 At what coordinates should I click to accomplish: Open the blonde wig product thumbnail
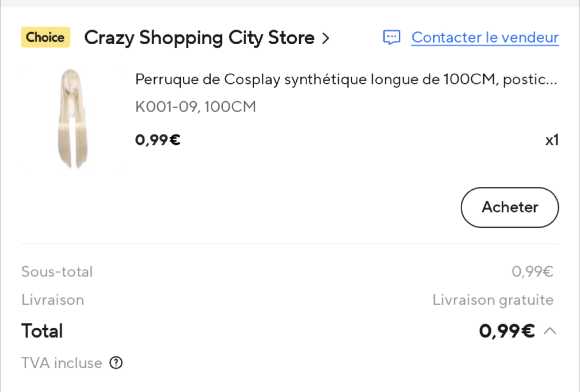(73, 119)
